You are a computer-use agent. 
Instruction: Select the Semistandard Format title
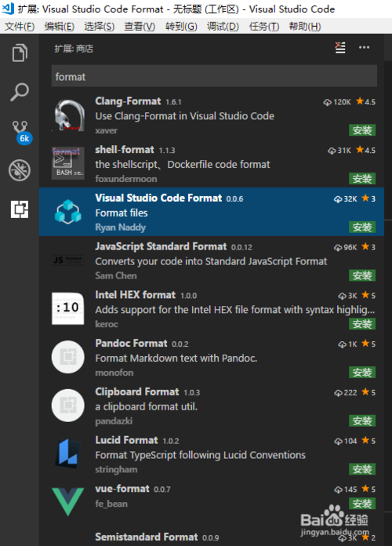click(x=147, y=537)
